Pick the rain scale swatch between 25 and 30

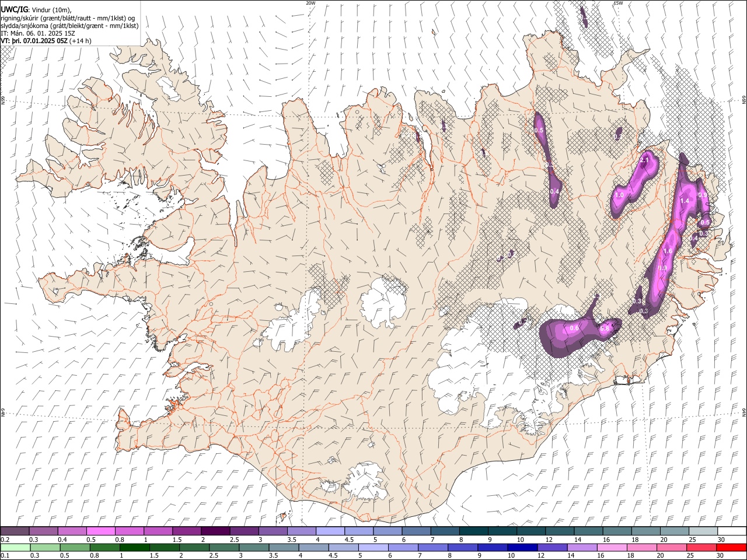coord(701,547)
